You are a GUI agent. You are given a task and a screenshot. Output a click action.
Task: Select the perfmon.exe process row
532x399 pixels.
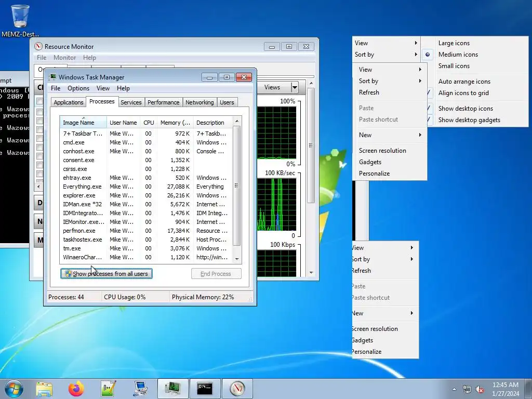click(x=146, y=231)
